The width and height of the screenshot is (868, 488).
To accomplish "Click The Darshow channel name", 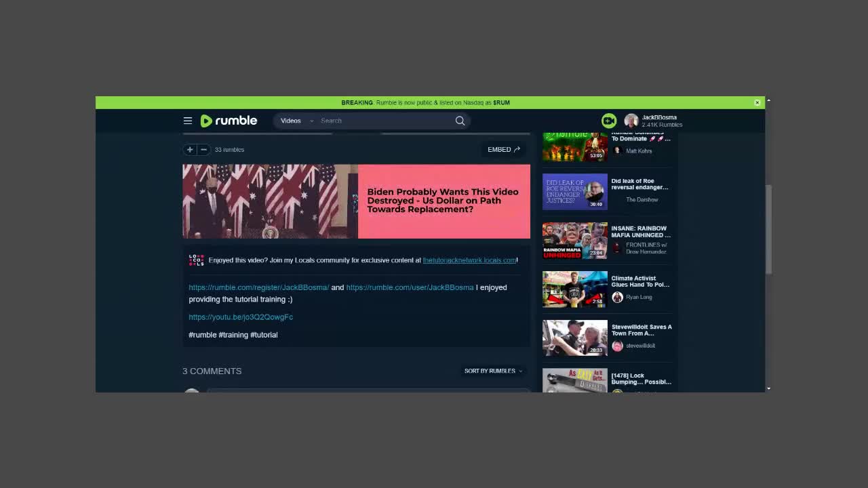I will 642,200.
